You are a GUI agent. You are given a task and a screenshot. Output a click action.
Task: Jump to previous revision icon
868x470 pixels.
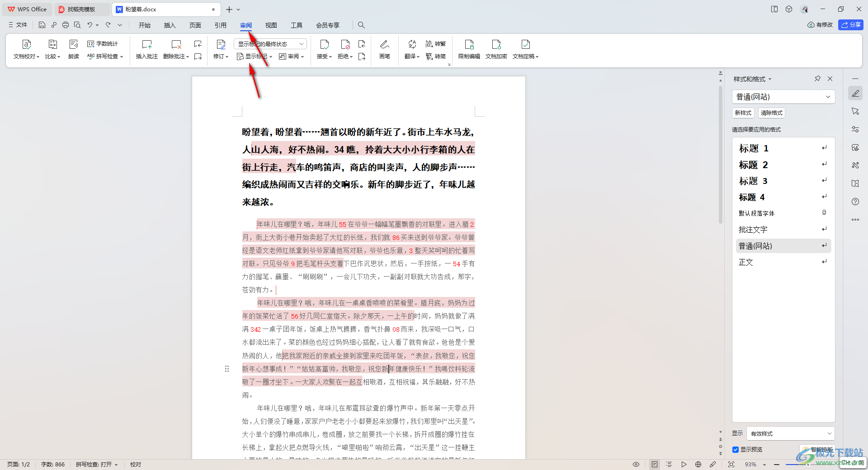(x=362, y=44)
